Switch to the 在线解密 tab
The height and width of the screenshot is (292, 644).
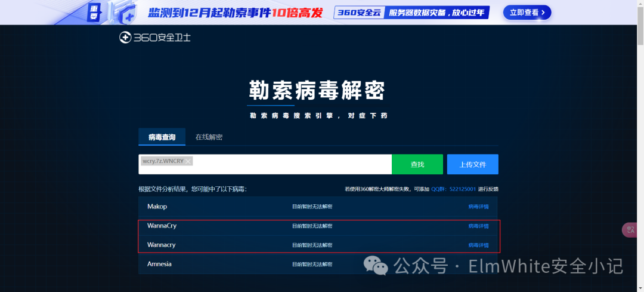click(x=209, y=137)
